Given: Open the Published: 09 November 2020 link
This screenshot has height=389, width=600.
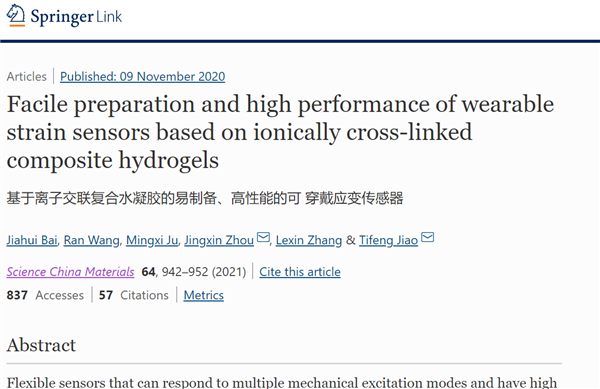Looking at the screenshot, I should [x=142, y=76].
